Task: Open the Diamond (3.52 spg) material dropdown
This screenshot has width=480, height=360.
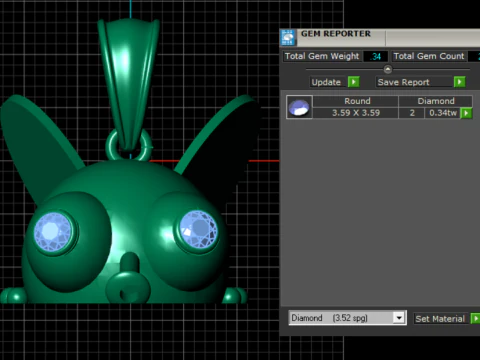Action: click(x=347, y=318)
